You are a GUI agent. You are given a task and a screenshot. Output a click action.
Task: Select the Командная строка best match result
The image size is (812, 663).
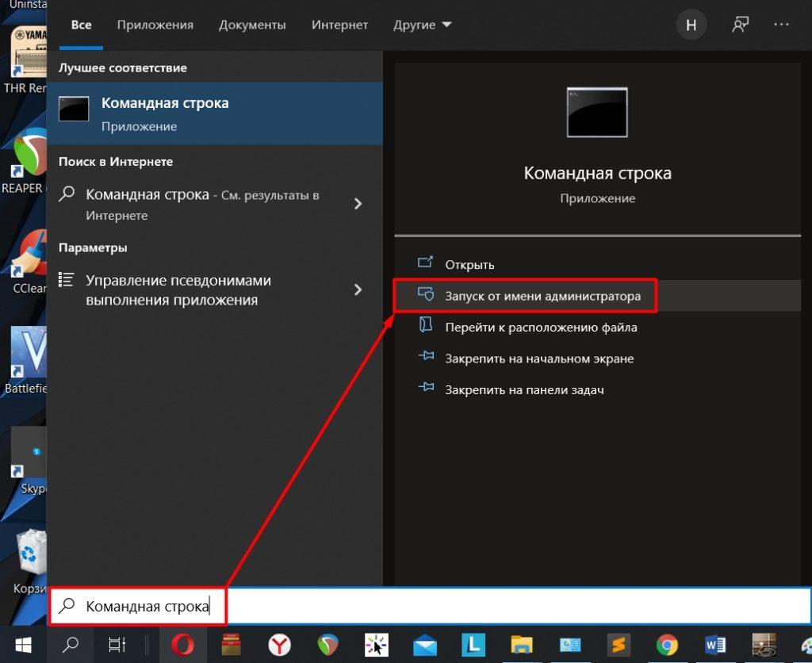215,113
